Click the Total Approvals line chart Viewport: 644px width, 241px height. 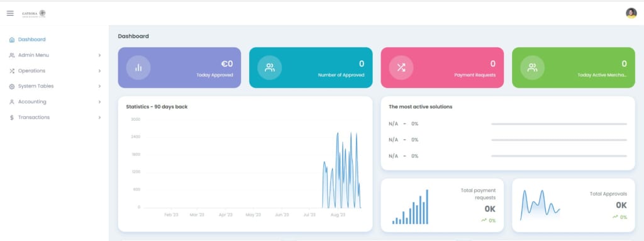[540, 205]
